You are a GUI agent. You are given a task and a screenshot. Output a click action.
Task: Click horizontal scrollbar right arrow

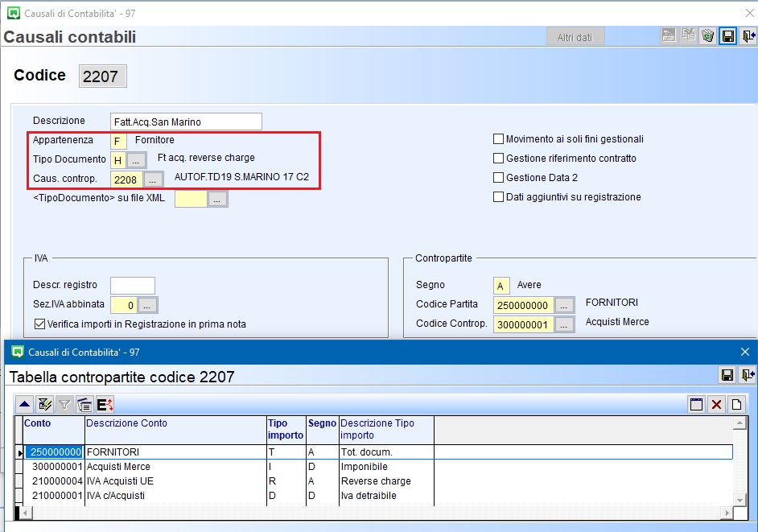[727, 513]
